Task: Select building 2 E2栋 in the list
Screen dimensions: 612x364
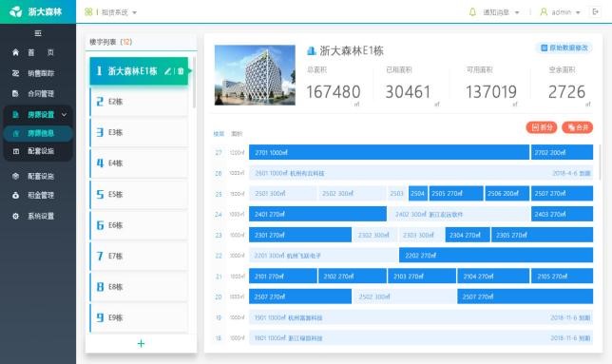Action: tap(139, 102)
